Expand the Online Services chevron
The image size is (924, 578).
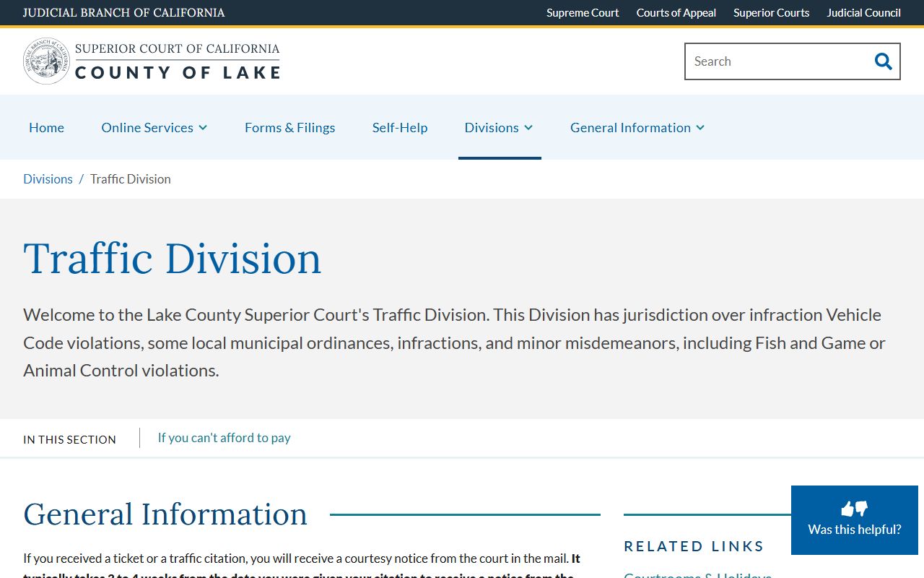203,128
